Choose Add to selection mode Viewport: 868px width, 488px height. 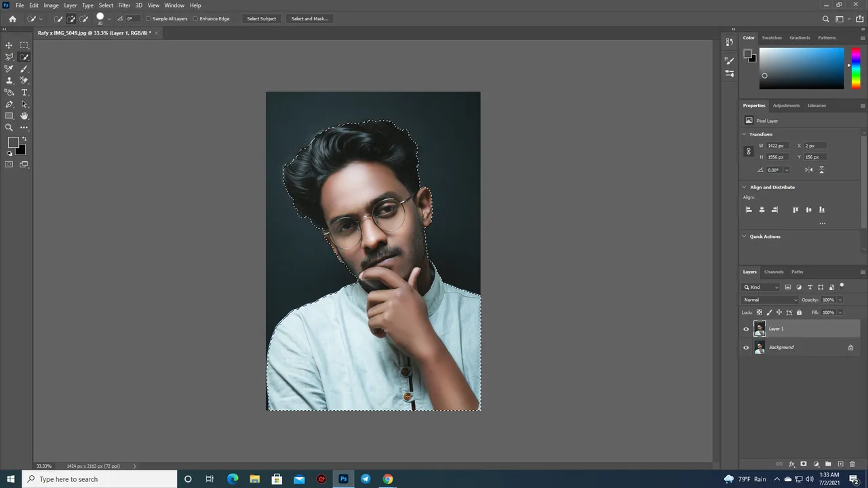click(x=71, y=19)
